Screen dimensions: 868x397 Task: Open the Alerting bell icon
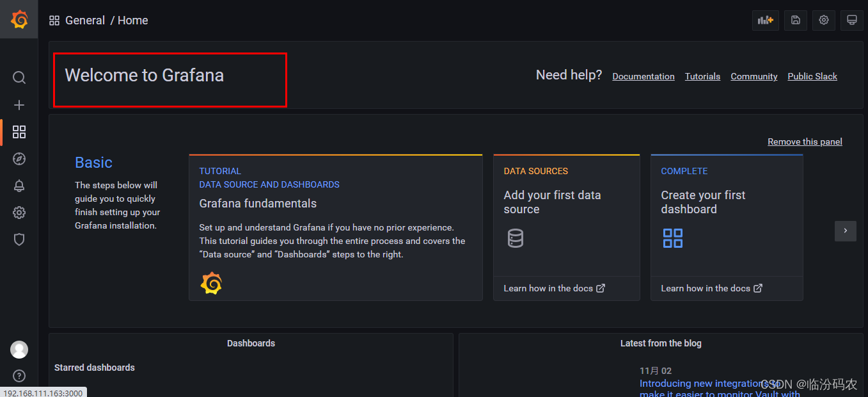19,186
